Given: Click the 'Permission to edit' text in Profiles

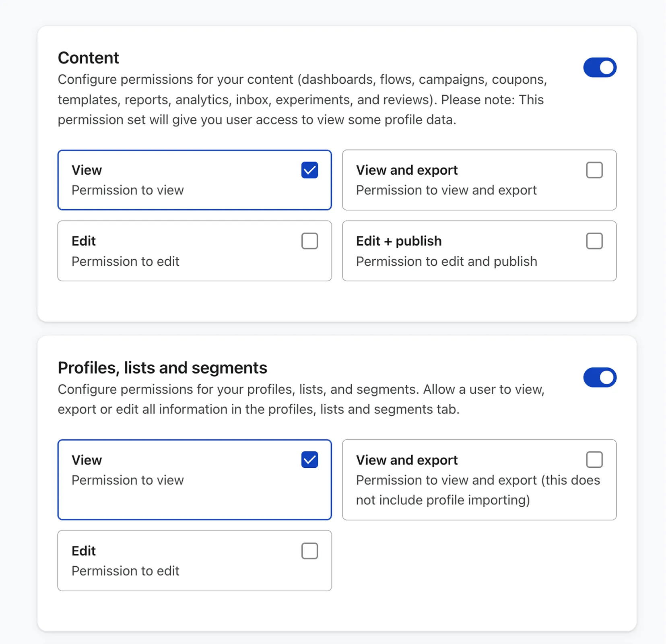Looking at the screenshot, I should (125, 571).
